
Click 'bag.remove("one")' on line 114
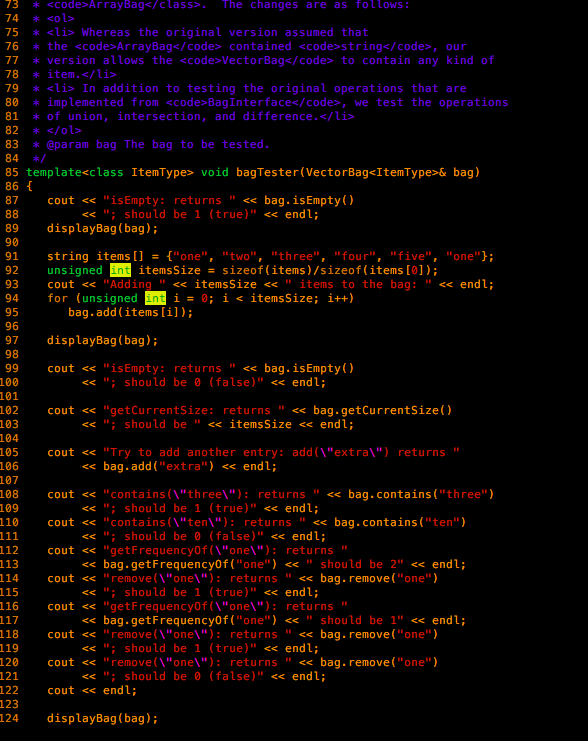pos(379,578)
